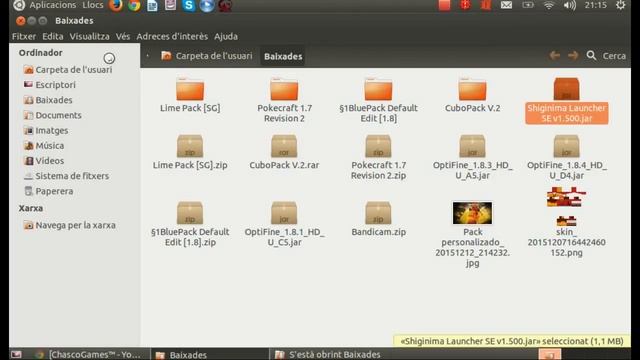Open the Aplicacions panel menu

pyautogui.click(x=52, y=5)
